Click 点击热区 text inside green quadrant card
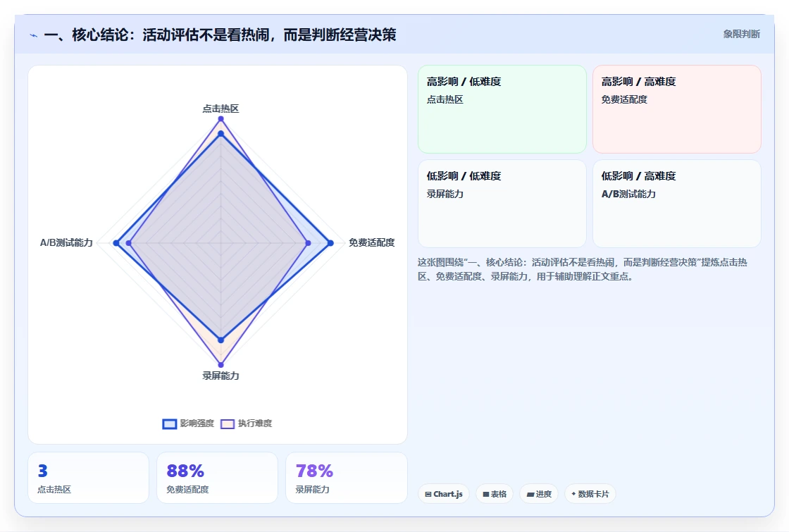 coord(445,99)
